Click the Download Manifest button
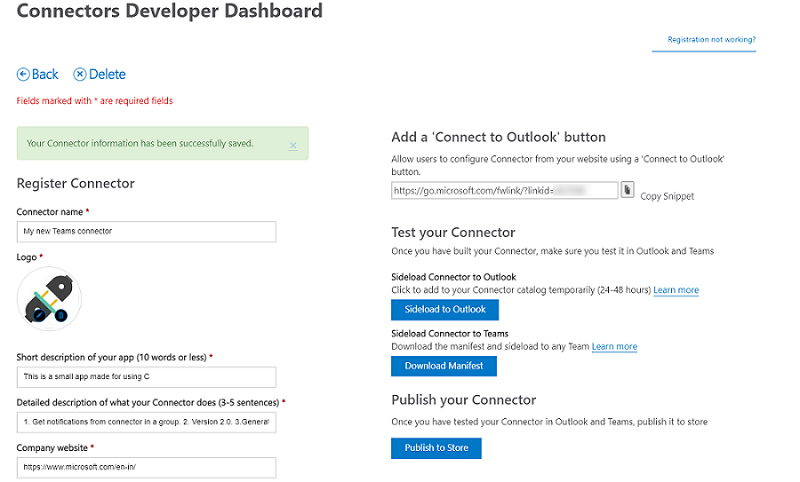 [444, 366]
